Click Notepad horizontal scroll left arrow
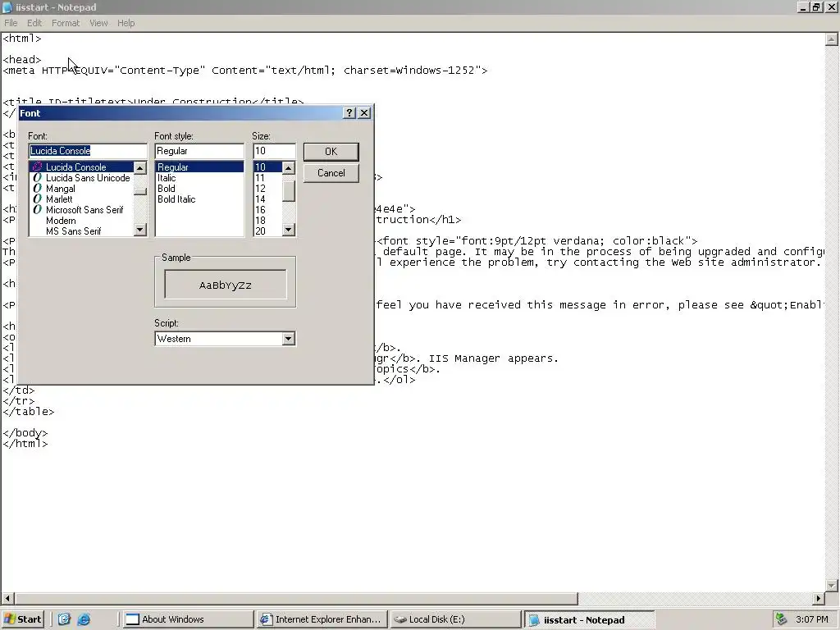Viewport: 840px width, 630px height. pyautogui.click(x=7, y=598)
